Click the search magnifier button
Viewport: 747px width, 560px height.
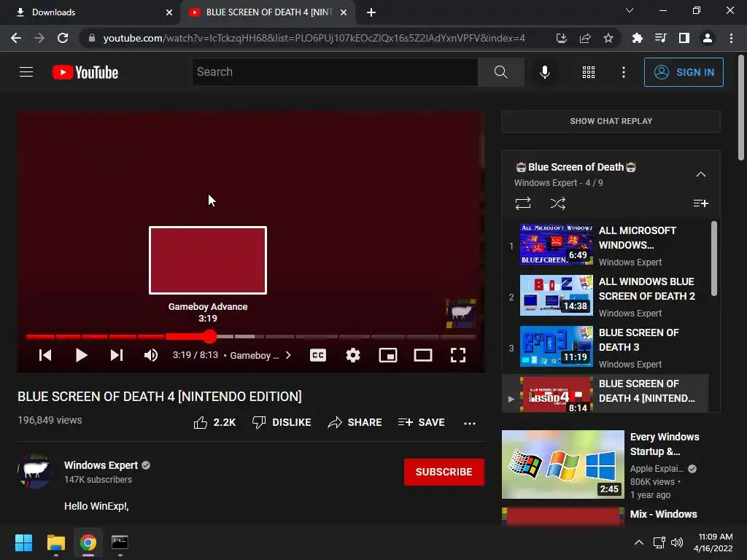click(x=500, y=72)
